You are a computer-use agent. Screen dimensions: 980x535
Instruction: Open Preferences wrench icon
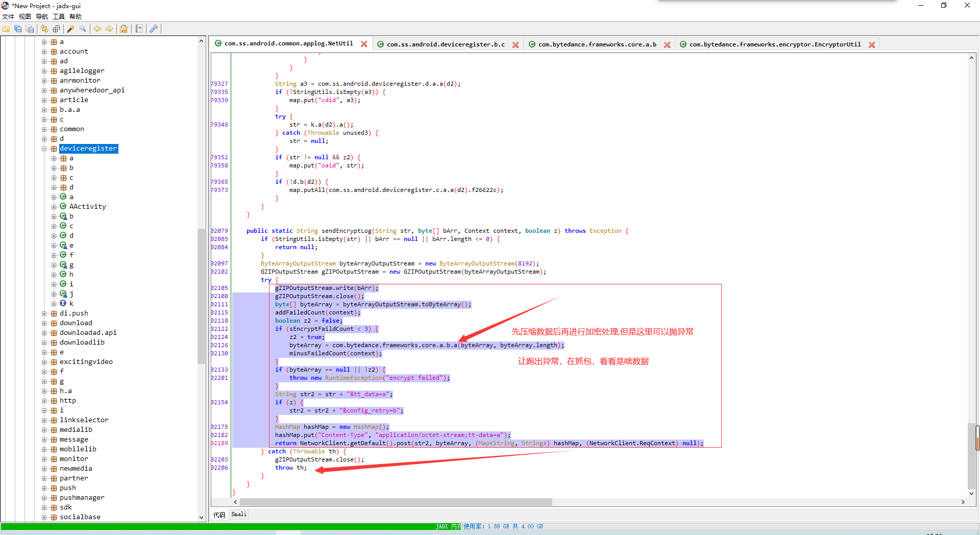(153, 29)
